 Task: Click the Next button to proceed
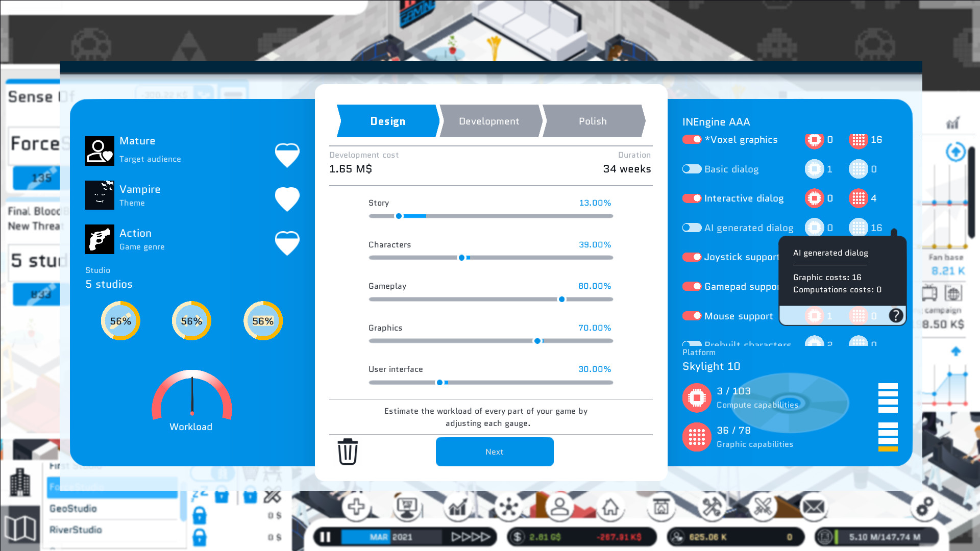click(495, 451)
